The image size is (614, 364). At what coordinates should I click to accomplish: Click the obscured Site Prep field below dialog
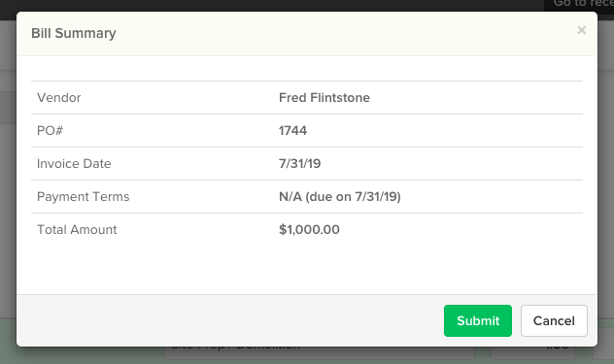[x=319, y=352]
